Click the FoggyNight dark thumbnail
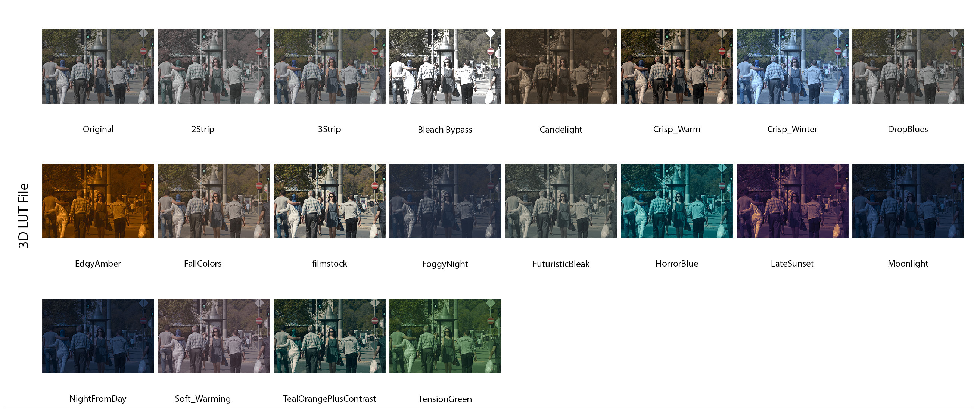Image resolution: width=980 pixels, height=420 pixels. pyautogui.click(x=445, y=201)
